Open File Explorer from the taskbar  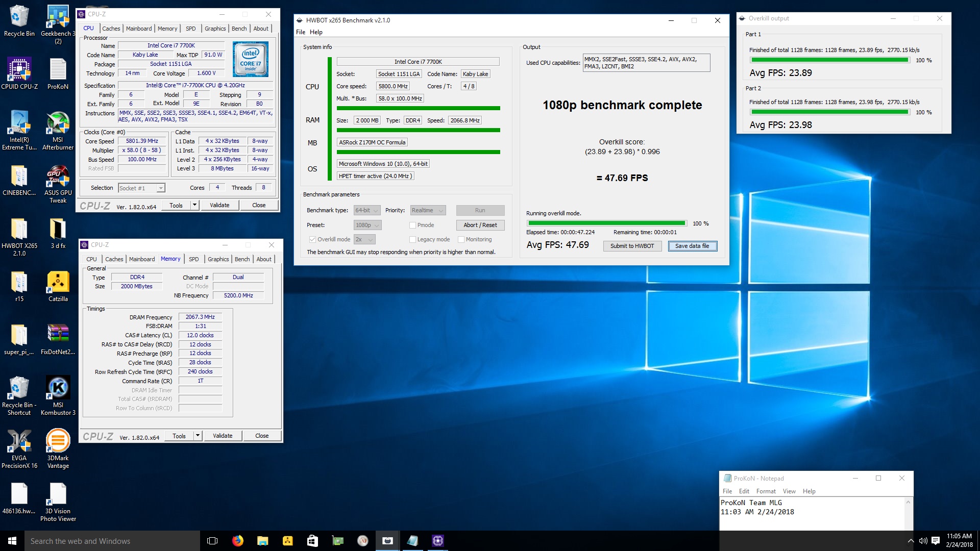(262, 541)
